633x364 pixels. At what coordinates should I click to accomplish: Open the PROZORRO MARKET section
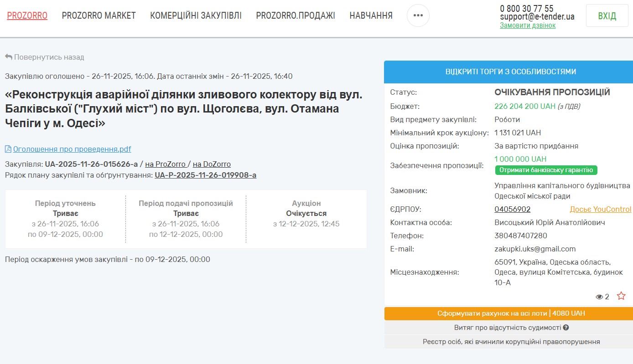[99, 15]
